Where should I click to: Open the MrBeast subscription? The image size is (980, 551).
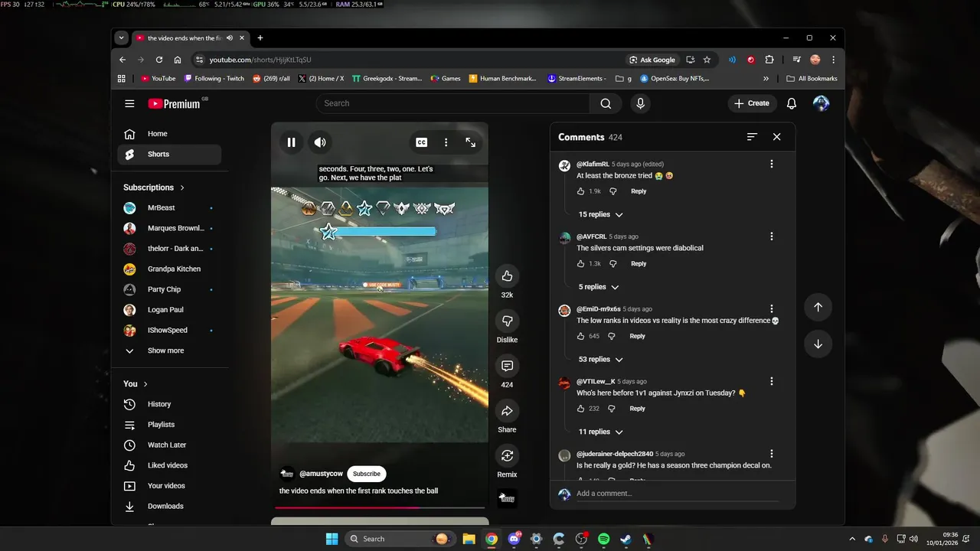[x=169, y=208]
